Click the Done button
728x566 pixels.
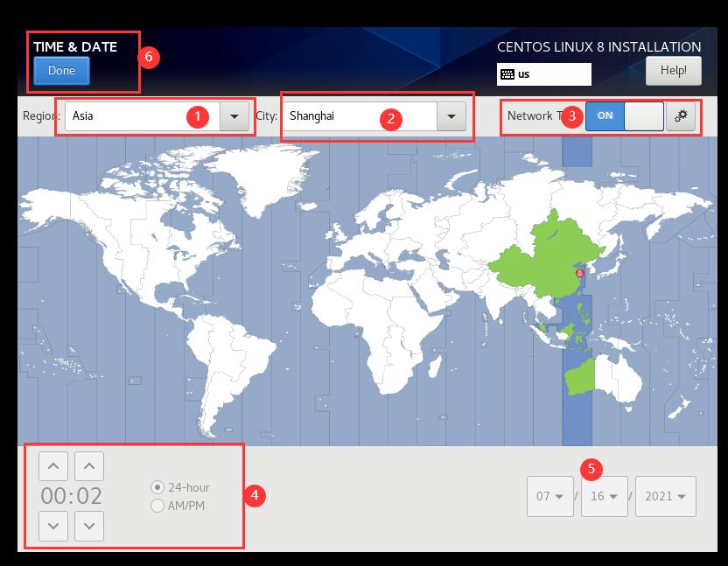[60, 71]
